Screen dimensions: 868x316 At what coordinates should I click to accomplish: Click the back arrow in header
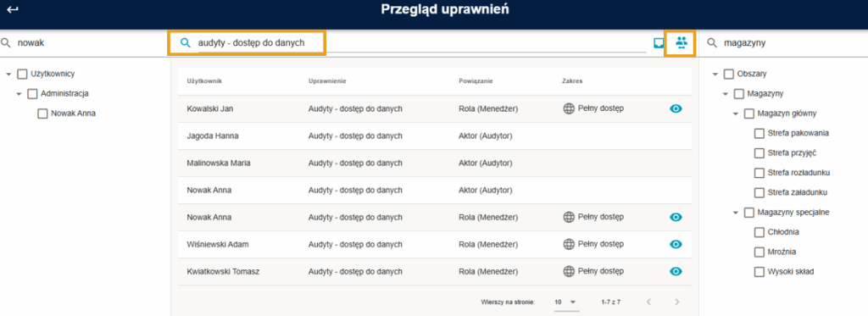tap(12, 9)
